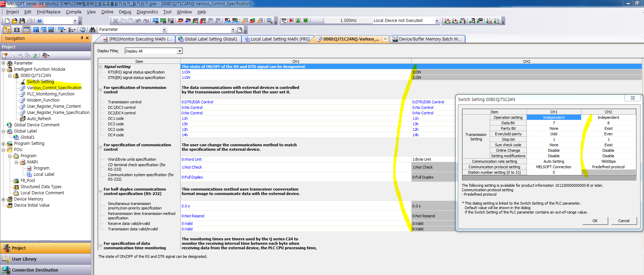This screenshot has height=275, width=644.
Task: Click the binoculars find device icon
Action: coord(92,30)
